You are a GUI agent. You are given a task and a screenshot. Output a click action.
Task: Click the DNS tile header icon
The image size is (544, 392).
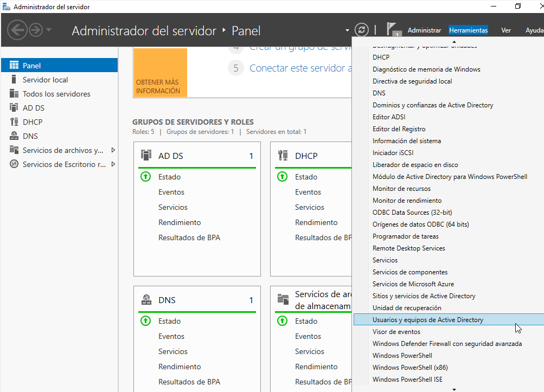[146, 299]
